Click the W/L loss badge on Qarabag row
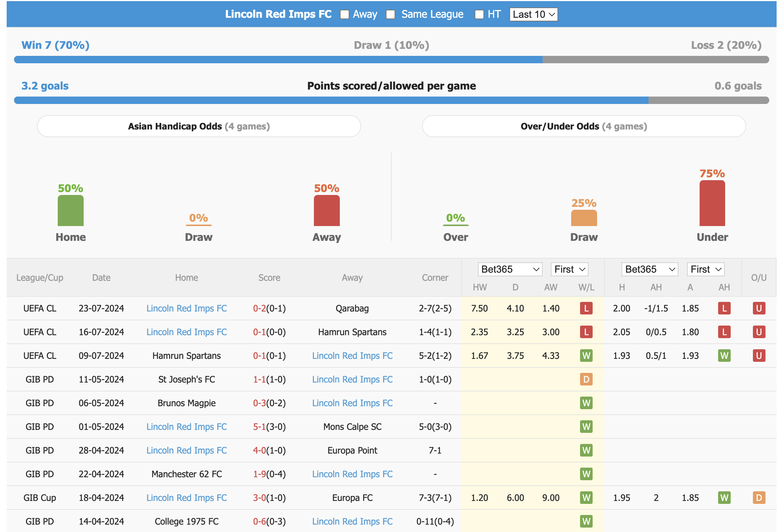The image size is (784, 532). (x=586, y=308)
